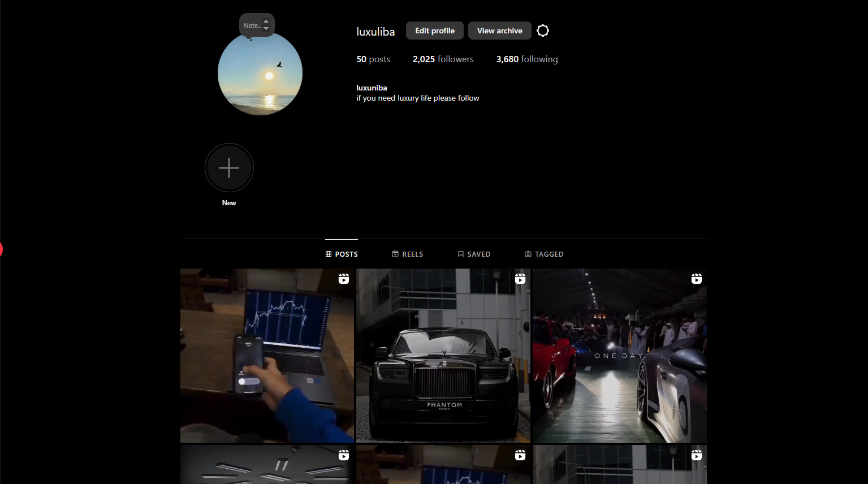This screenshot has width=868, height=484.
Task: Click the grid icon in POSTS tab
Action: click(x=329, y=254)
